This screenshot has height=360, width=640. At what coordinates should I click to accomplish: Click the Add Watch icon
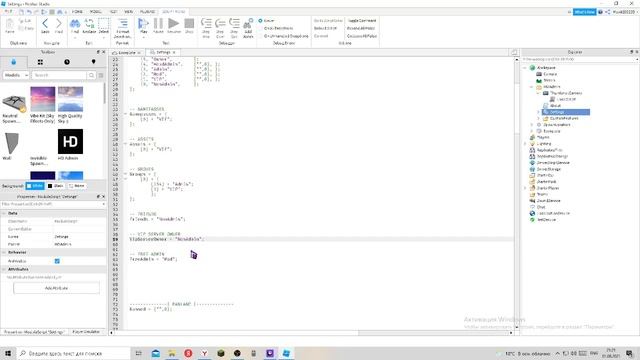(248, 24)
